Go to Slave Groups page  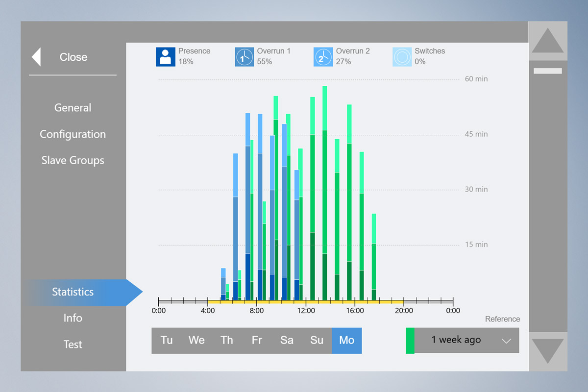(73, 160)
